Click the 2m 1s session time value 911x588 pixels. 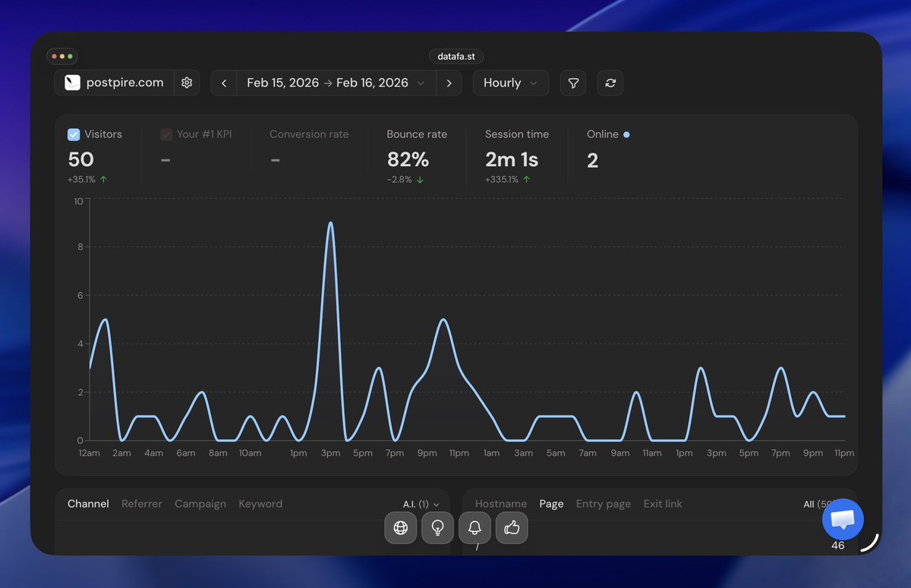click(512, 160)
